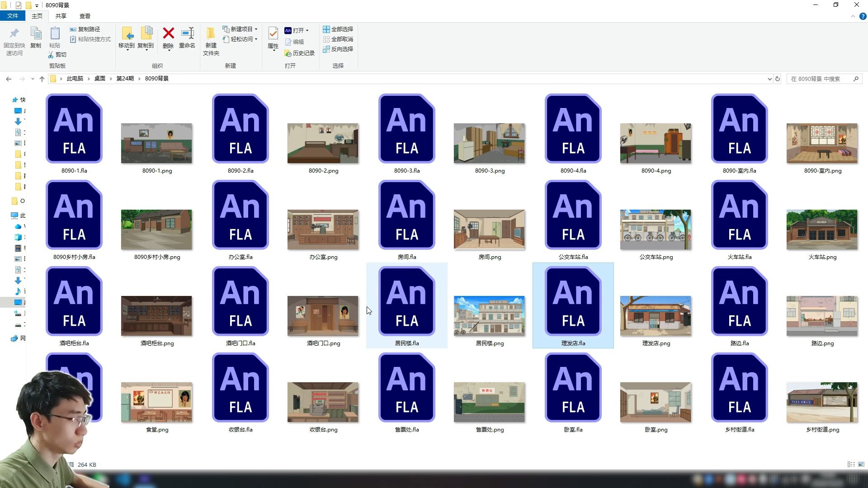868x488 pixels.
Task: Open quick access toolbar customize arrow
Action: pos(37,5)
